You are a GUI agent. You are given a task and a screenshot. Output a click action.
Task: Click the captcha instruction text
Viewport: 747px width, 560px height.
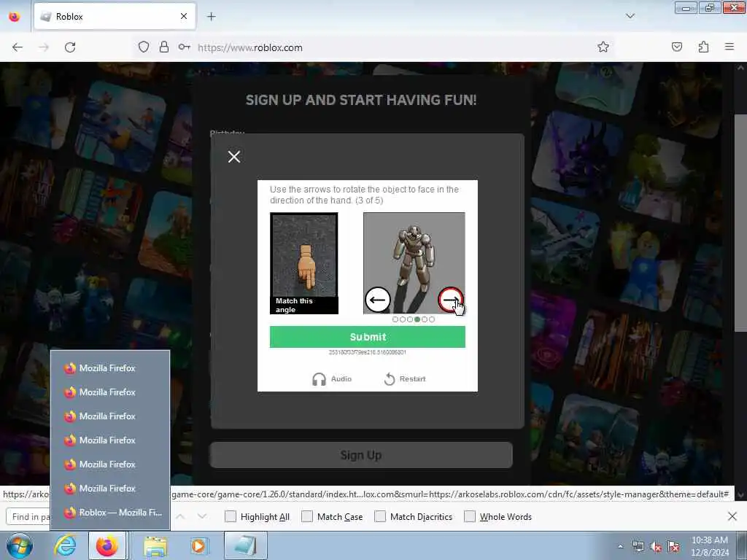point(365,195)
